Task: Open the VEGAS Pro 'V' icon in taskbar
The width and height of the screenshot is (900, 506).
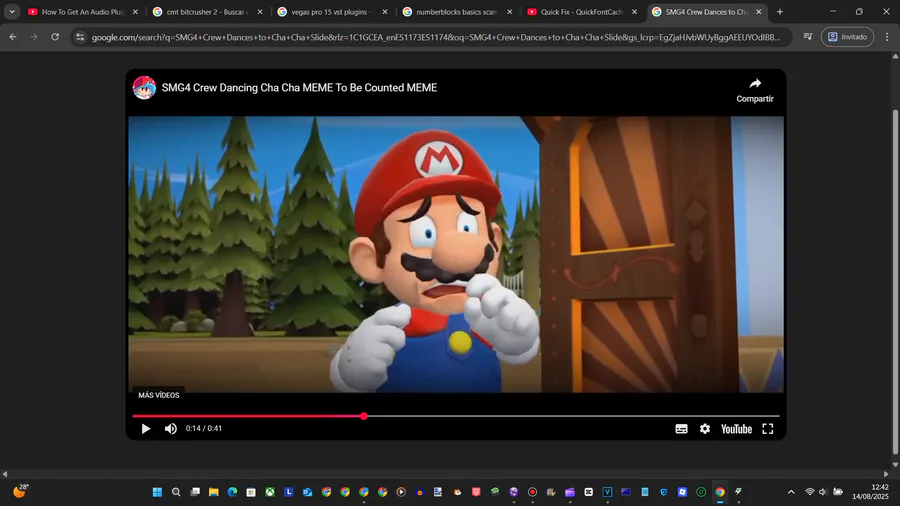Action: pyautogui.click(x=607, y=492)
